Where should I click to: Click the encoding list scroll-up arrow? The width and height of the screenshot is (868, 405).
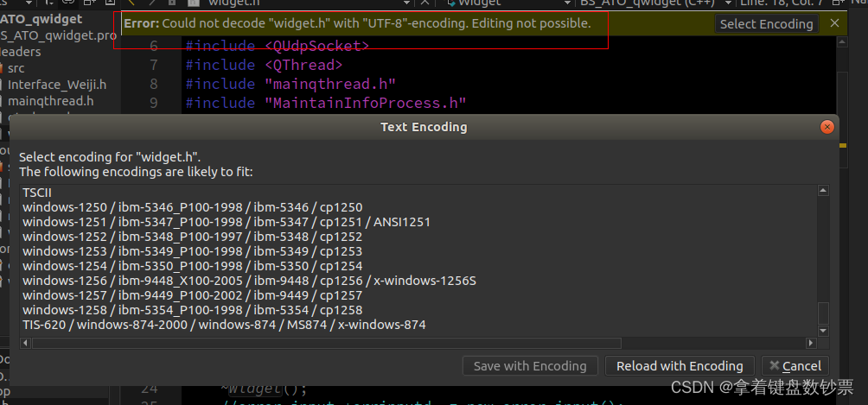tap(823, 191)
